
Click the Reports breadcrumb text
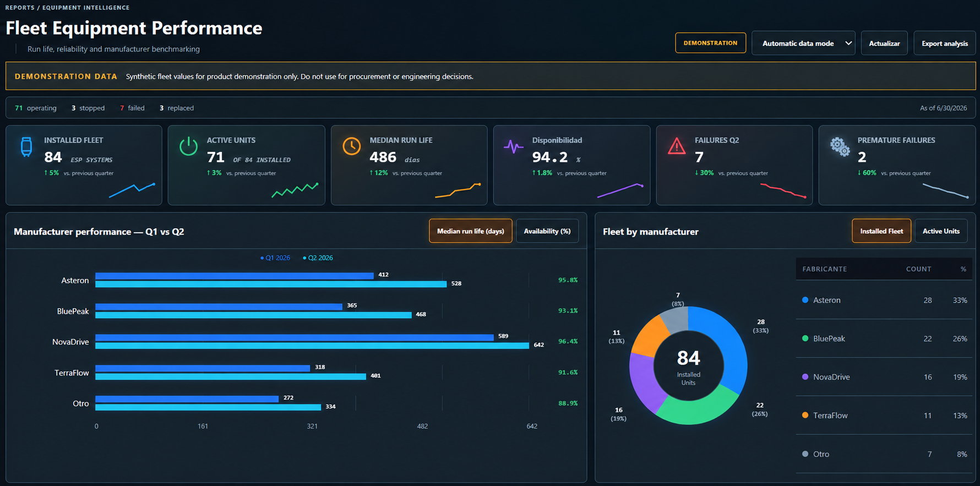pyautogui.click(x=20, y=8)
